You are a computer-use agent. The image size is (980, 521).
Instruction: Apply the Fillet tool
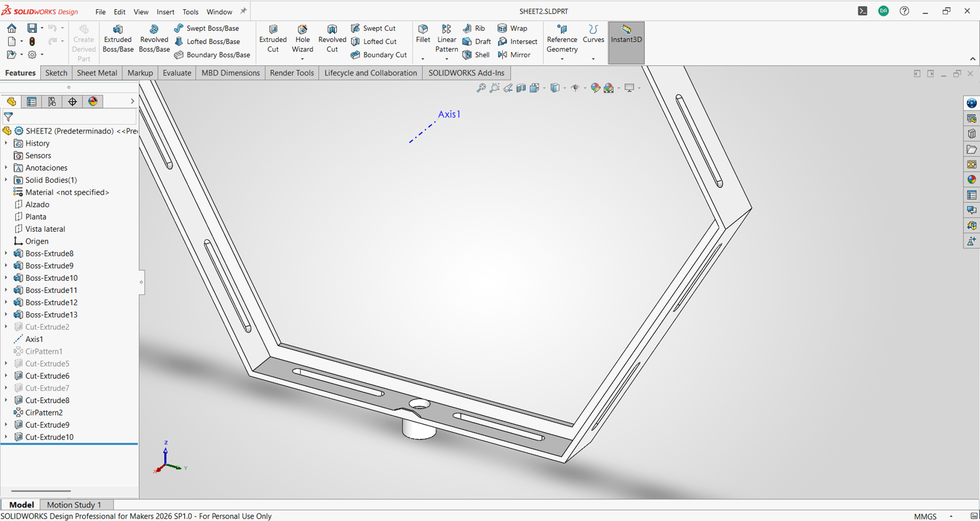click(x=423, y=34)
